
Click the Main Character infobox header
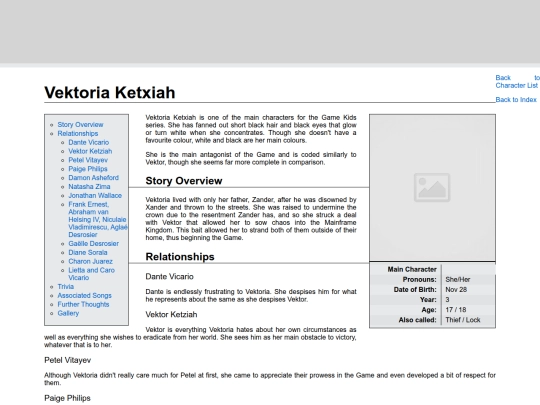point(412,269)
